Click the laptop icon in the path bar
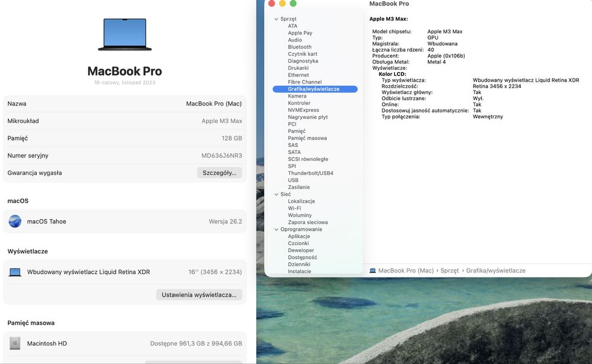Image resolution: width=592 pixels, height=364 pixels. [x=372, y=270]
